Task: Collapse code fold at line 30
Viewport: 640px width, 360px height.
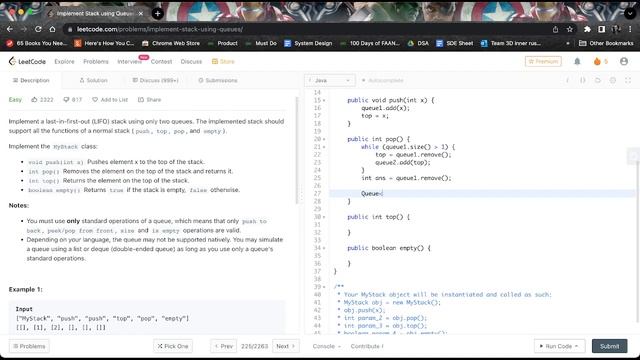Action: [324, 217]
